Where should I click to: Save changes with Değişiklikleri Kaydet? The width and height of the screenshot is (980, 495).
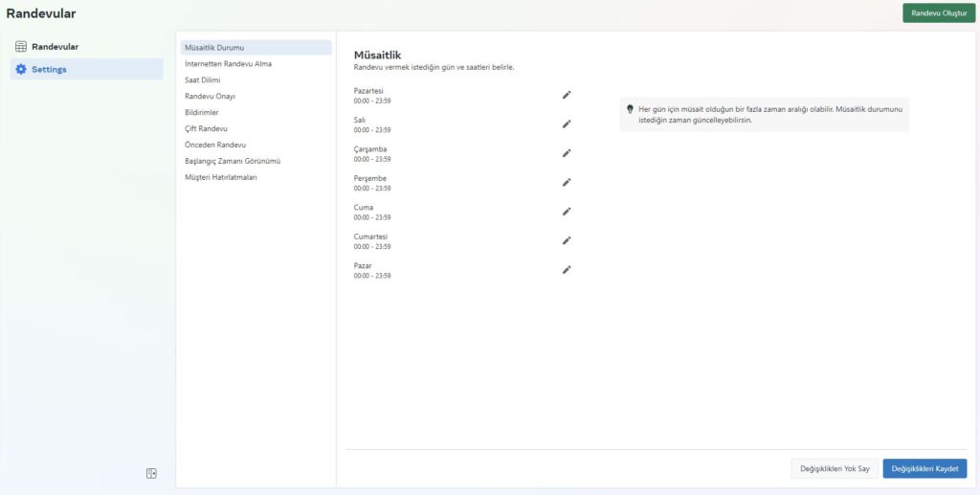pyautogui.click(x=924, y=469)
